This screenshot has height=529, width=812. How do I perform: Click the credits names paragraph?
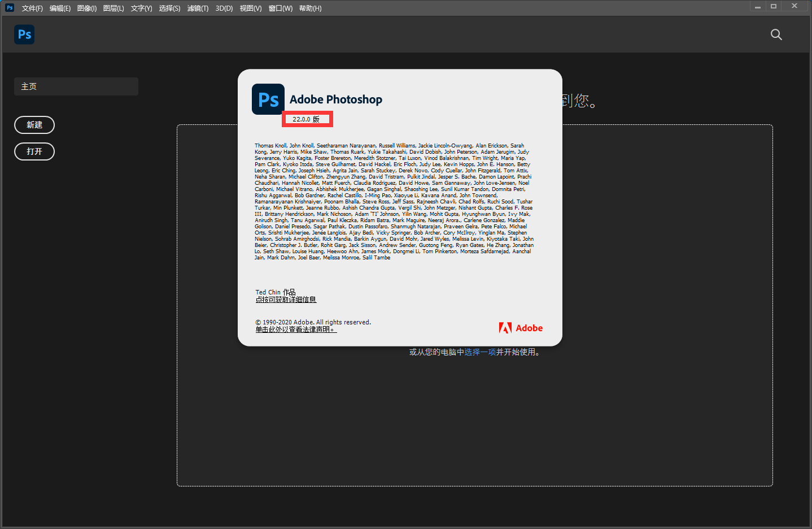click(x=394, y=202)
